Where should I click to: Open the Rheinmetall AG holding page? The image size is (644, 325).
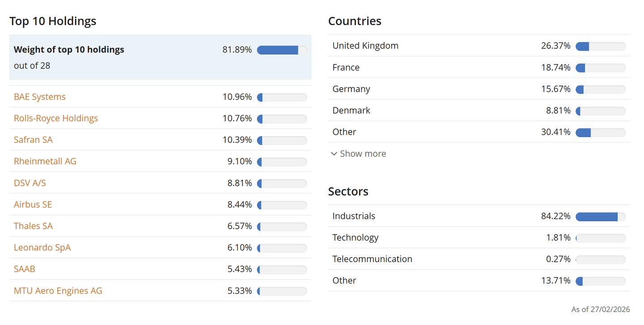[x=45, y=161]
